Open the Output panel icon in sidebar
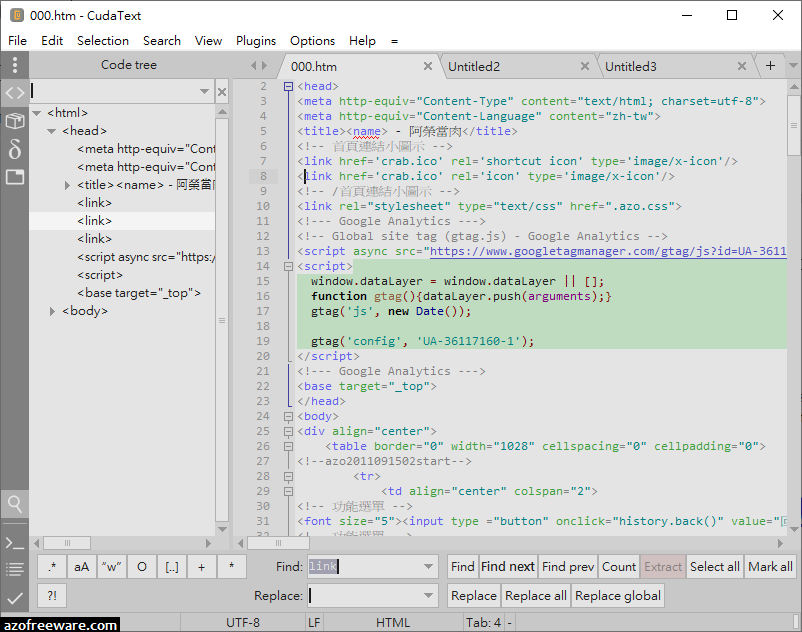This screenshot has width=802, height=632. (x=14, y=571)
